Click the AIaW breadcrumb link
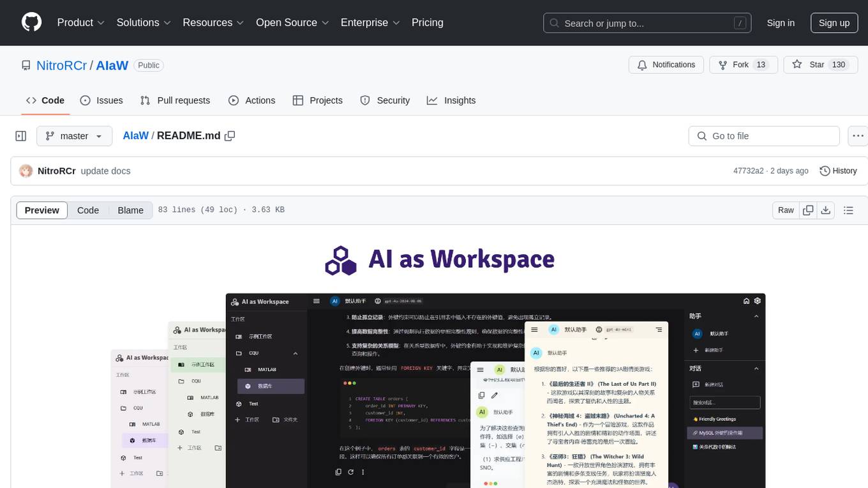 click(135, 135)
